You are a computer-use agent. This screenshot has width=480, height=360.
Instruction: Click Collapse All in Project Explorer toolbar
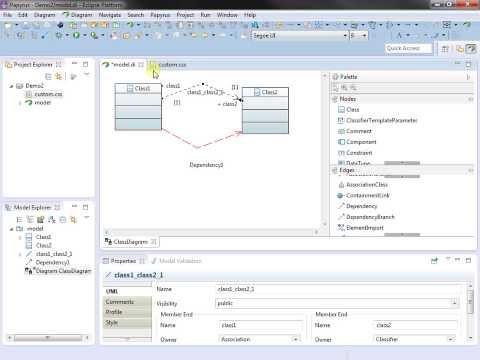click(x=48, y=77)
